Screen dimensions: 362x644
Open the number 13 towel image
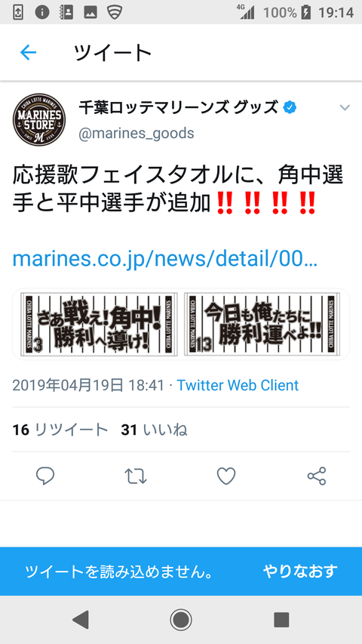262,324
